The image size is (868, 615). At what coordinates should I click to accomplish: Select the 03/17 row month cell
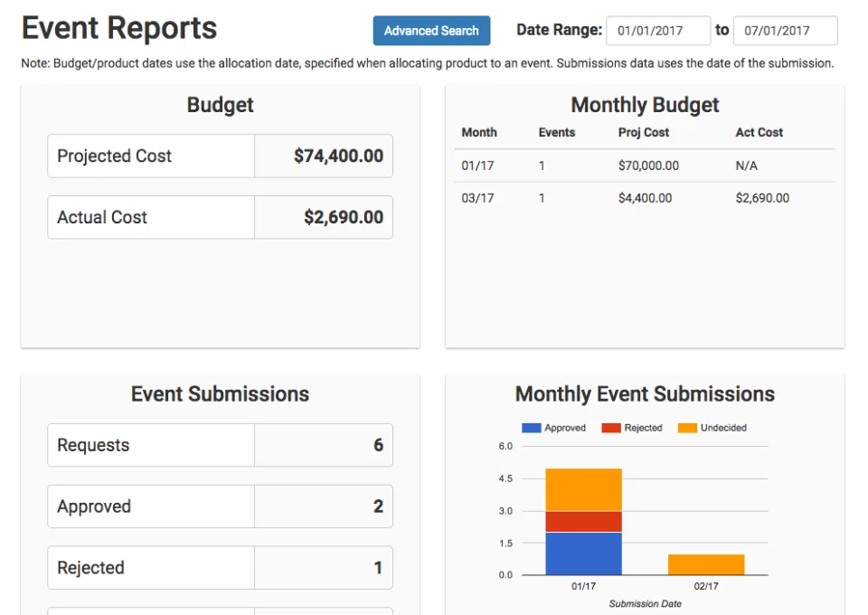tap(477, 198)
